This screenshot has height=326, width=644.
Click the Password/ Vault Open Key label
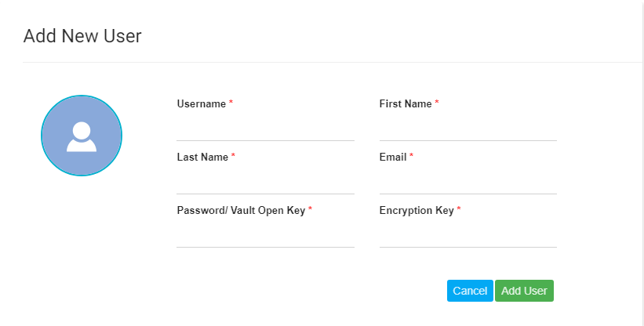click(241, 210)
